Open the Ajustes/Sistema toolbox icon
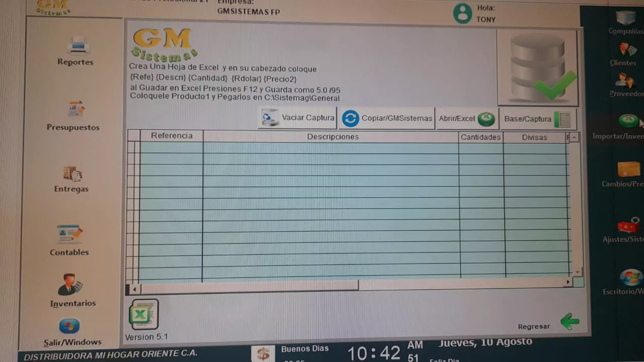The image size is (644, 362). coord(628,225)
